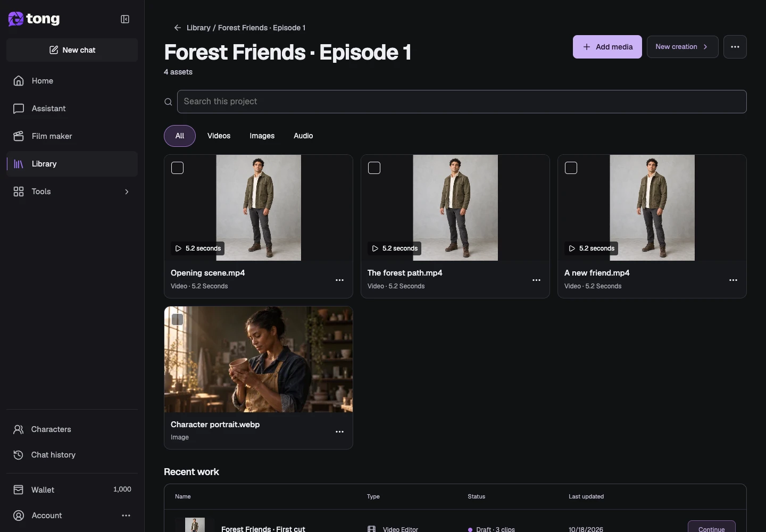
Task: Click the back arrow beside Library breadcrumb
Action: pos(178,28)
